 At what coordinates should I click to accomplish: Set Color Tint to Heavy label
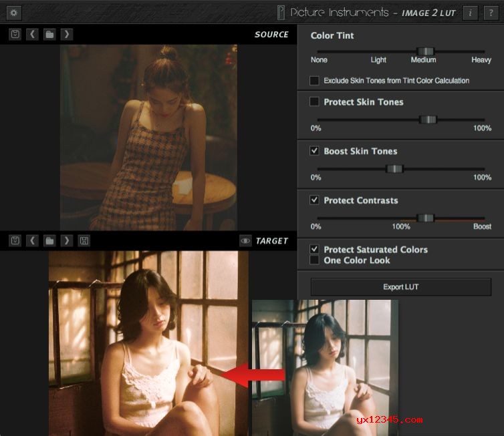[x=481, y=59]
